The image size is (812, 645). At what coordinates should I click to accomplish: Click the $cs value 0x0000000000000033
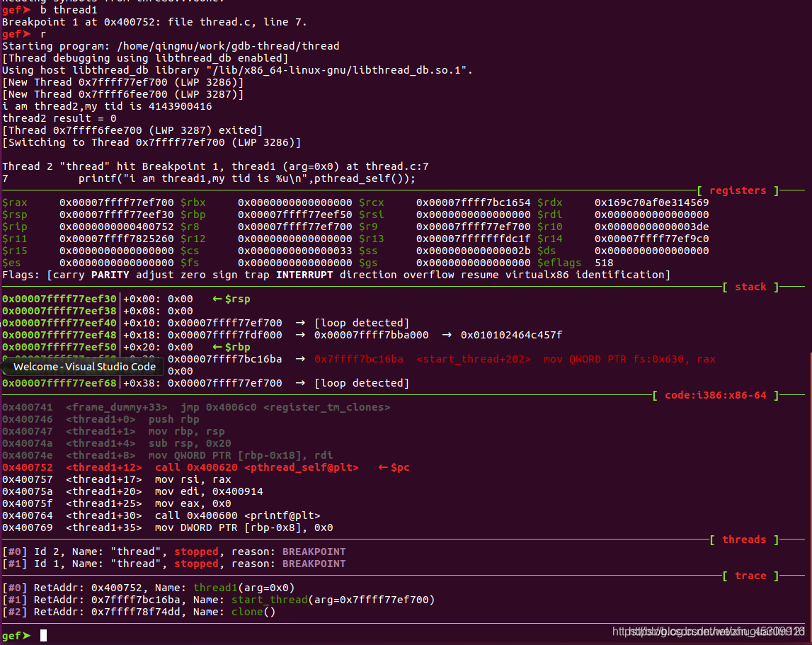pos(295,251)
